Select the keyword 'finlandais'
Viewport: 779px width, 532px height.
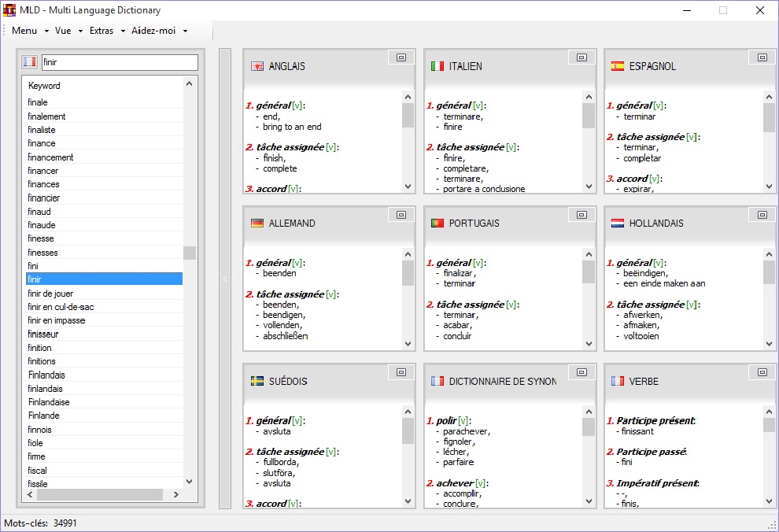point(46,389)
